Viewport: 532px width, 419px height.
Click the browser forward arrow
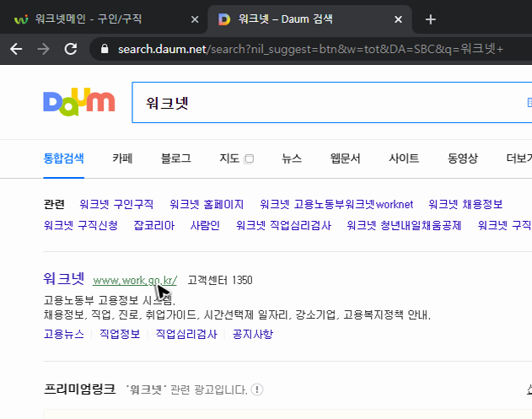(43, 49)
